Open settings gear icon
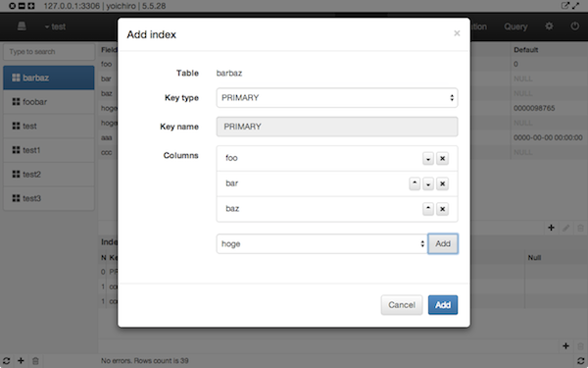588x368 pixels. (x=549, y=26)
